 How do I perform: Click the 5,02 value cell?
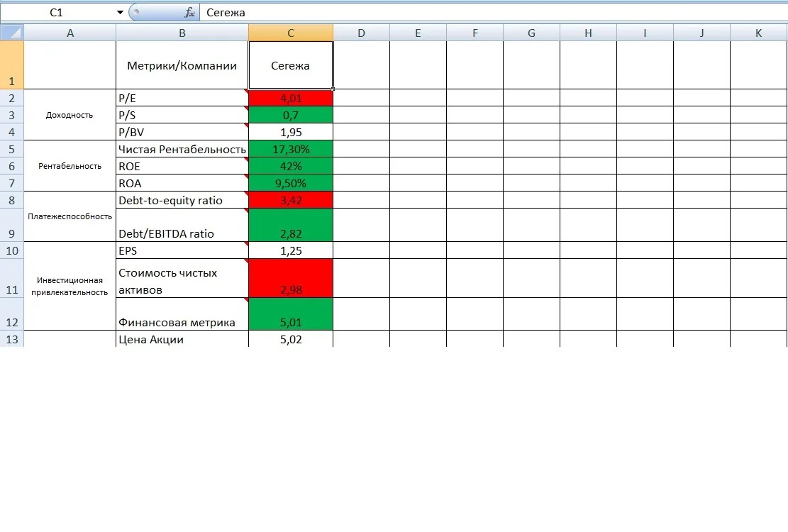[291, 339]
